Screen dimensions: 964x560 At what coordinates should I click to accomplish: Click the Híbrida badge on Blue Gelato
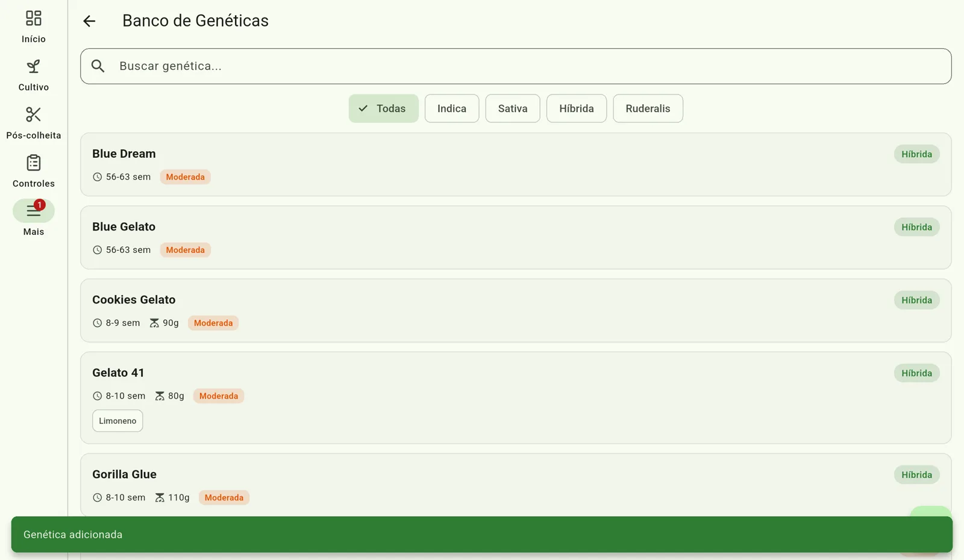coord(916,227)
